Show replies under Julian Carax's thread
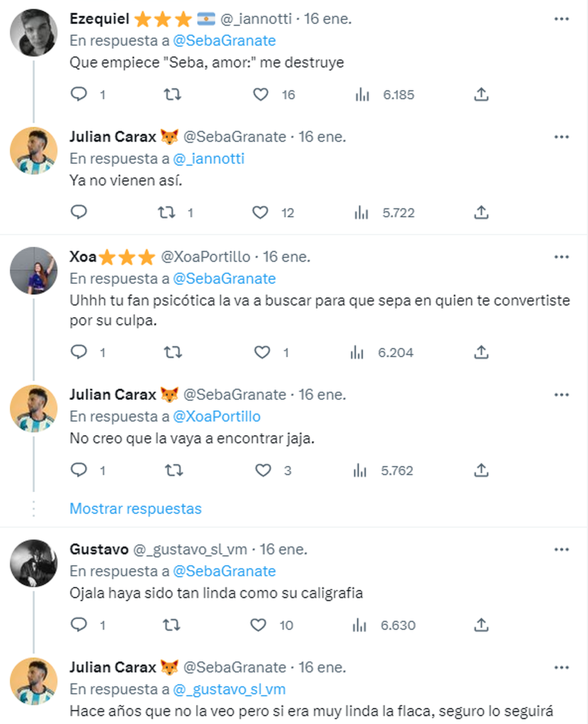The height and width of the screenshot is (724, 588). (136, 508)
